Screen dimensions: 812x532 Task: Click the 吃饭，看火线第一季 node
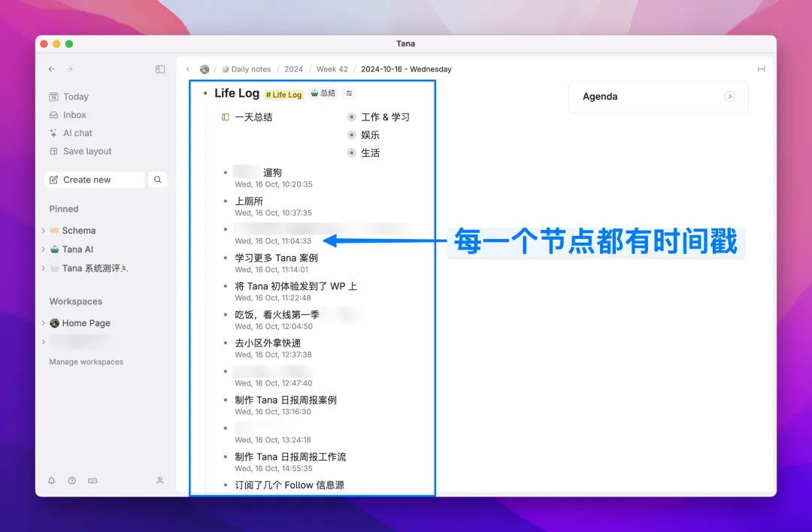tap(277, 315)
